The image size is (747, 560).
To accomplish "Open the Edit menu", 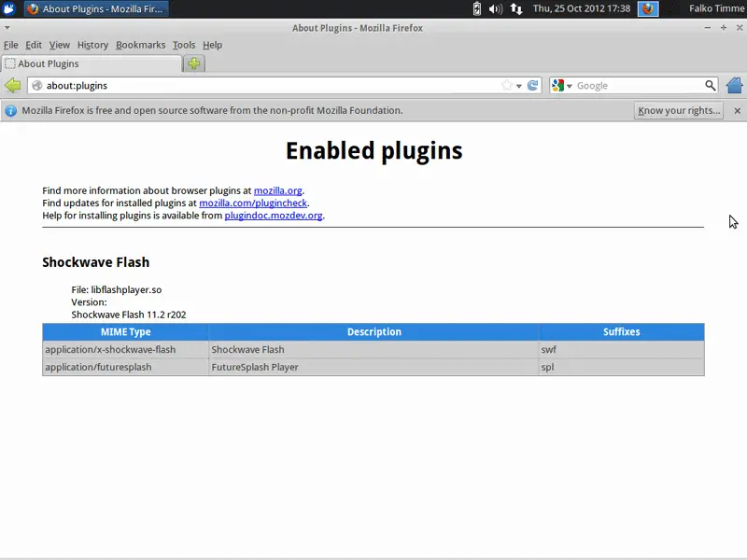I will 34,45.
